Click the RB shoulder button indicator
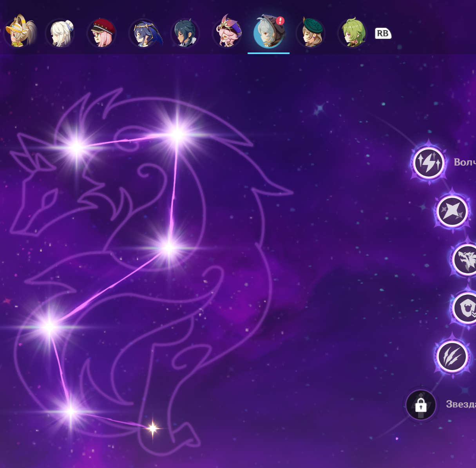The height and width of the screenshot is (468, 476). 383,33
